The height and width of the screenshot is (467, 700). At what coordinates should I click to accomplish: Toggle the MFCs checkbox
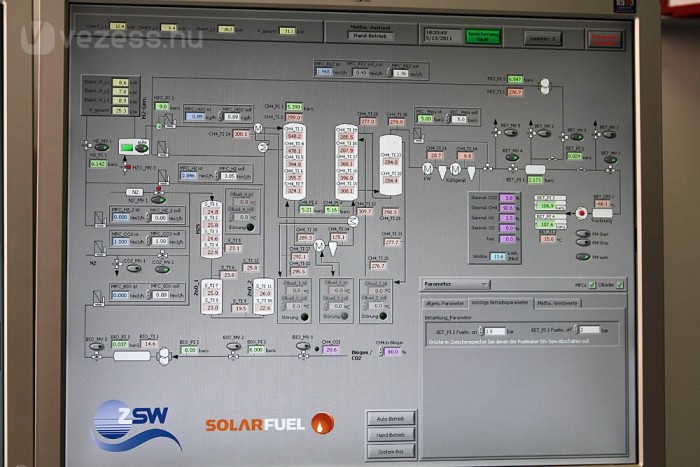point(590,285)
